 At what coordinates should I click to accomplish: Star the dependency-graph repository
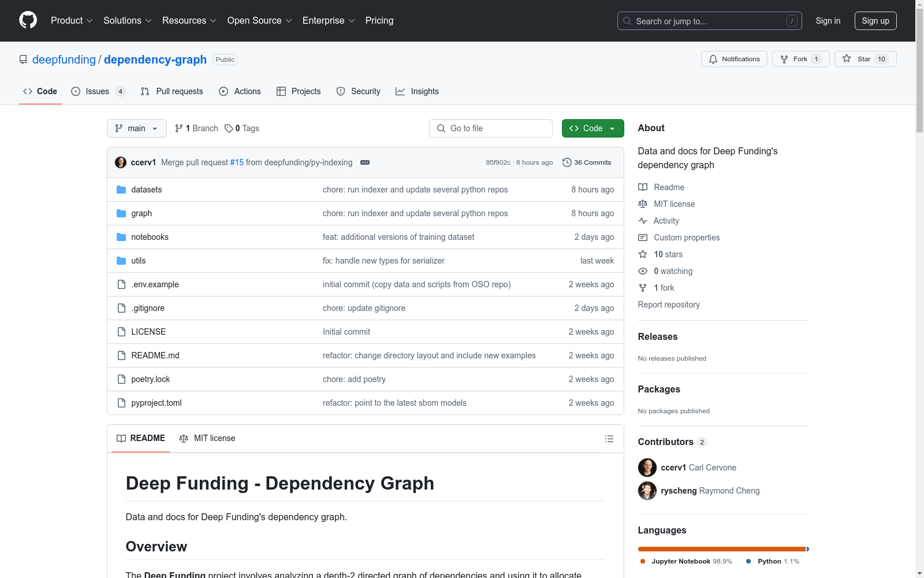coord(866,59)
